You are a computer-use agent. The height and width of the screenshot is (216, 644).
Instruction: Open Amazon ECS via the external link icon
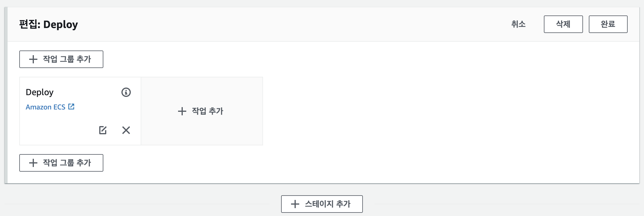pos(71,107)
